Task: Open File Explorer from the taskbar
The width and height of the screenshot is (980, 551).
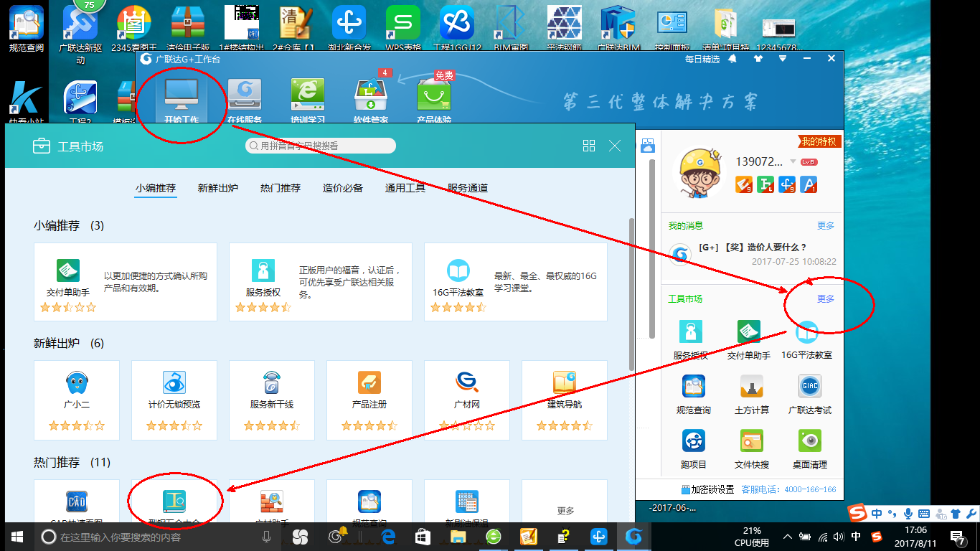Action: pyautogui.click(x=458, y=537)
